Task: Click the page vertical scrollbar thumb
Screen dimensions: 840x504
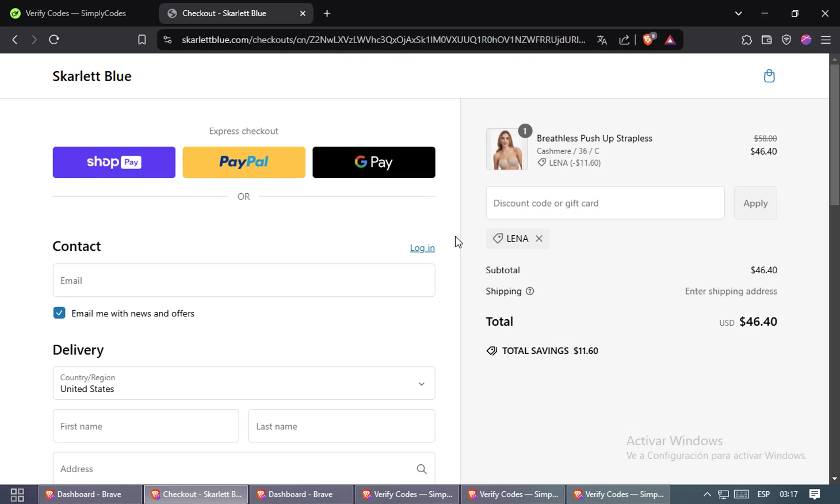Action: tap(834, 134)
